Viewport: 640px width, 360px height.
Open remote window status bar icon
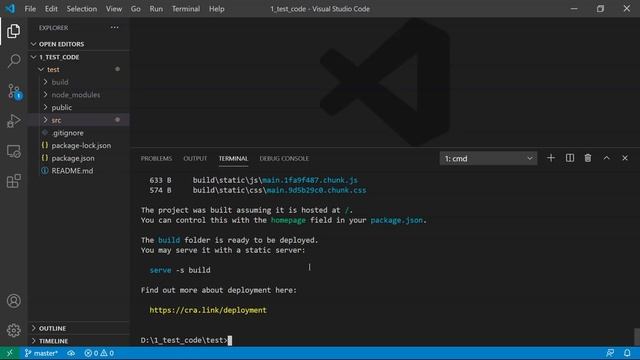pos(9,353)
